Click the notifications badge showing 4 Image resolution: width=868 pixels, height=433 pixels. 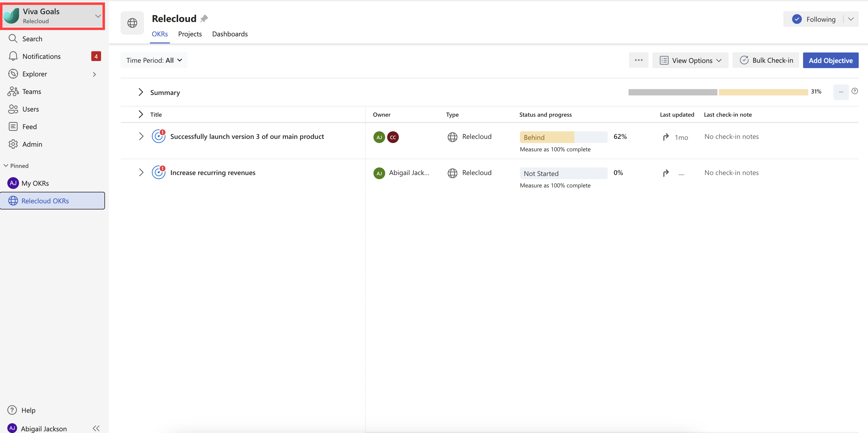coord(96,56)
